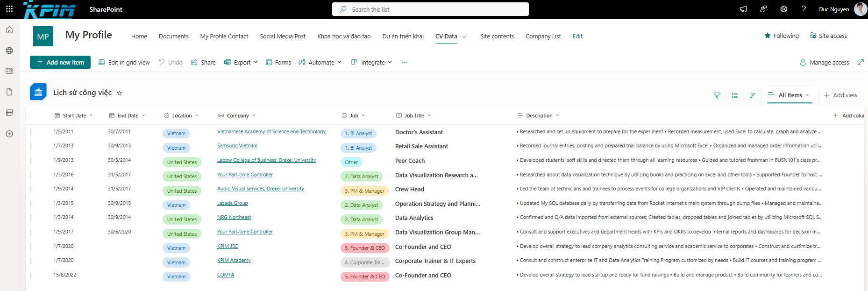Open My sites globe icon
Screen dimensions: 868x291
9,51
